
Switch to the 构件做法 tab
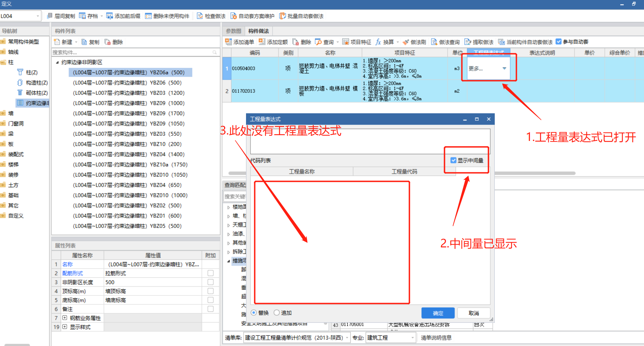[x=259, y=31]
